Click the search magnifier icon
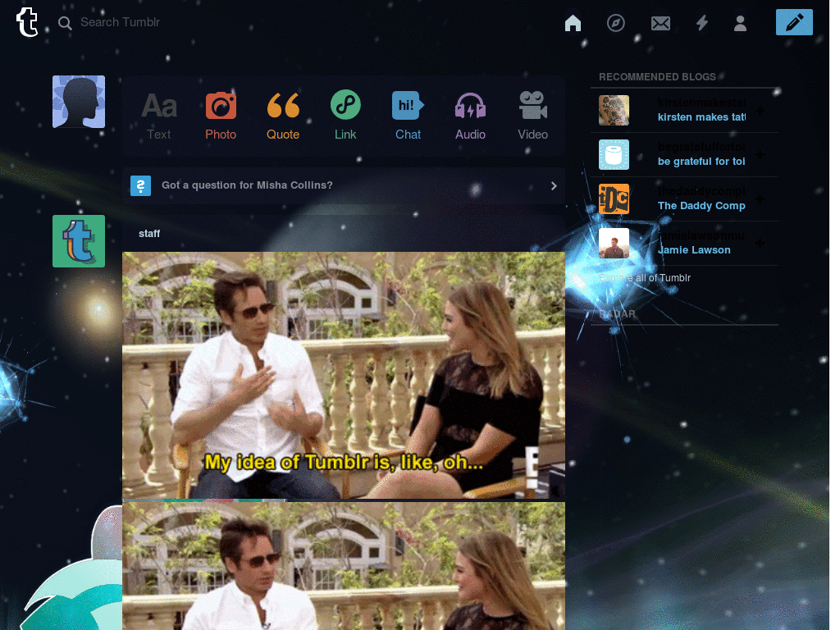Screen dimensions: 840x630 click(65, 23)
